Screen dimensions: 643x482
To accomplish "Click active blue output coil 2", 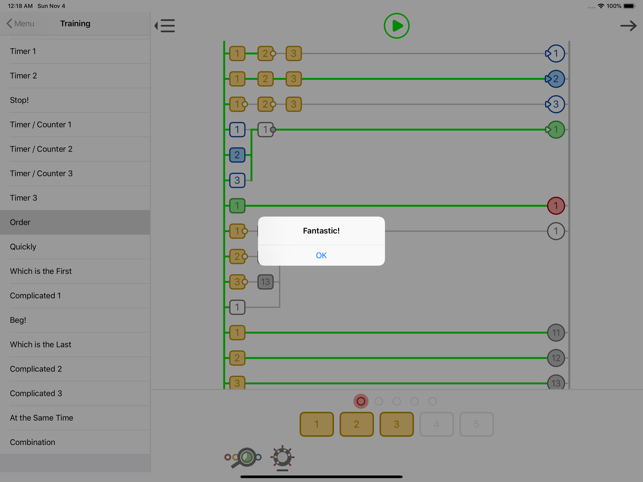I will [x=555, y=79].
